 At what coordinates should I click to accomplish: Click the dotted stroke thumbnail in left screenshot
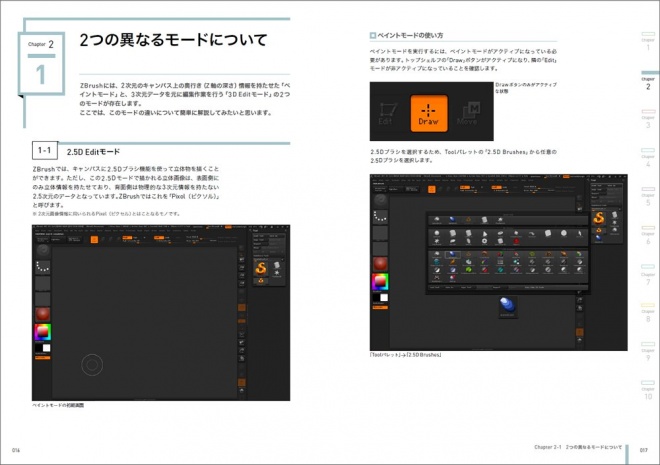(x=43, y=267)
